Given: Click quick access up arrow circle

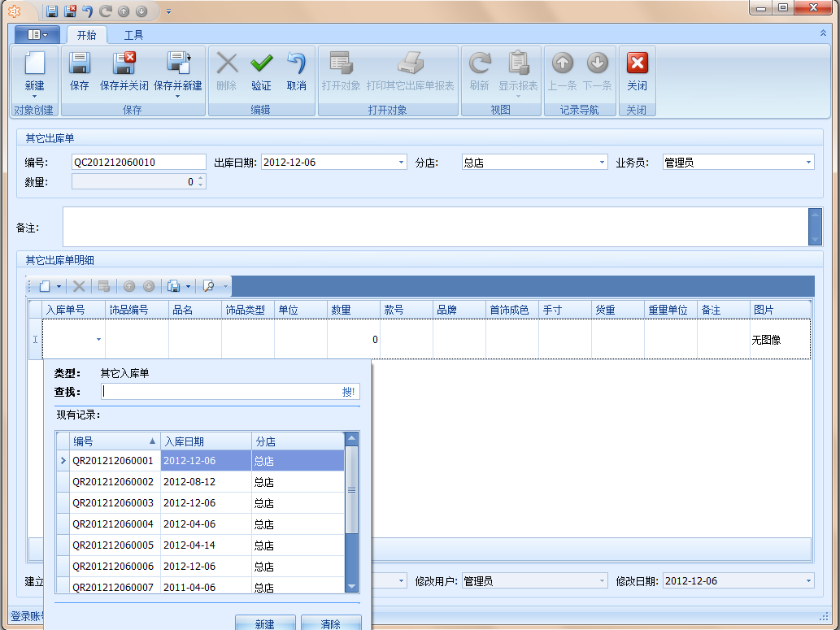Looking at the screenshot, I should [x=124, y=11].
